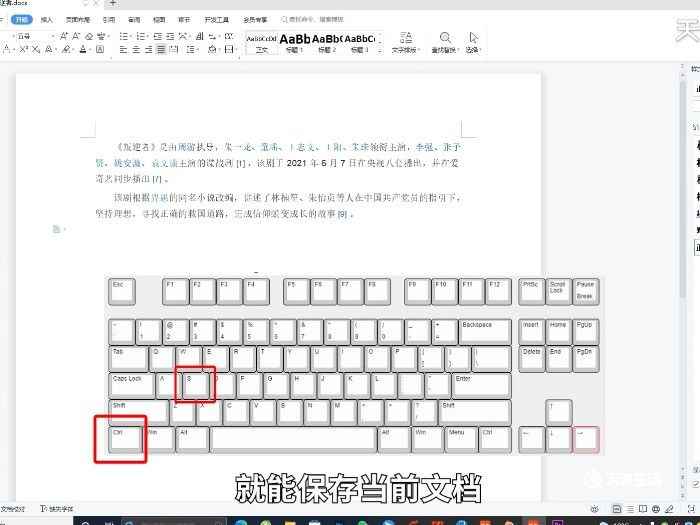Apply subscript formatting
Screen dimensions: 700x525
coord(36,50)
